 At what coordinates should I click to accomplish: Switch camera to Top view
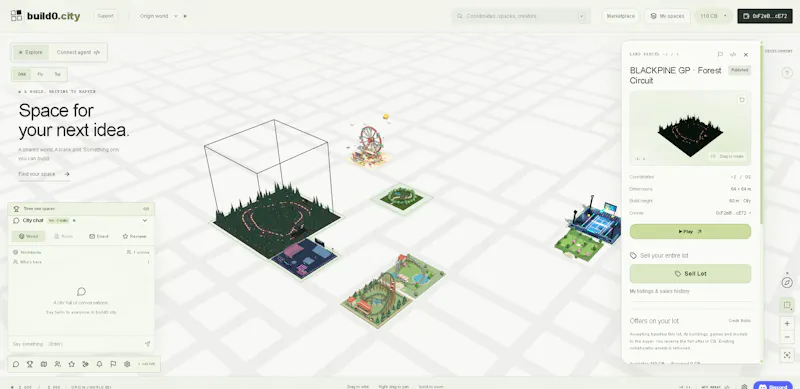point(57,74)
